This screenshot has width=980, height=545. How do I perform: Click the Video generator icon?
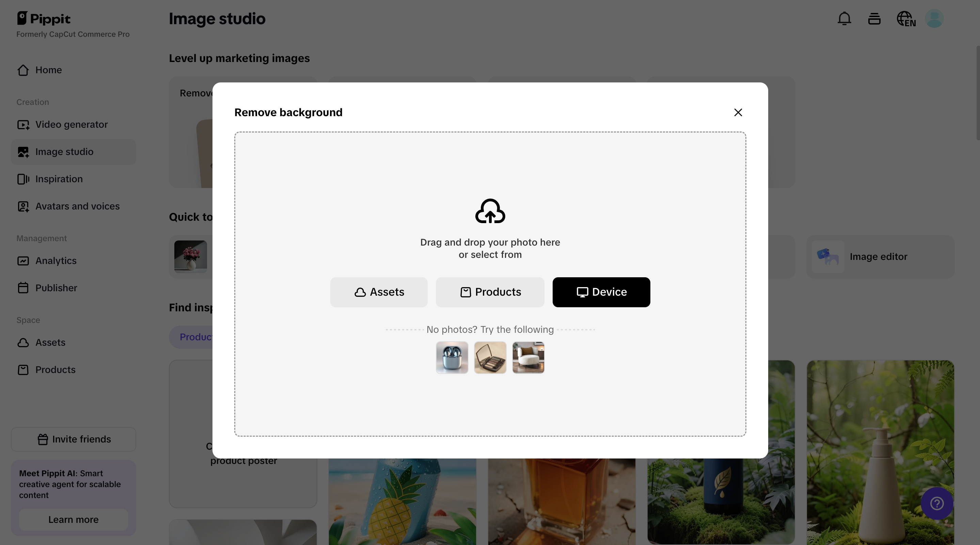pos(23,124)
